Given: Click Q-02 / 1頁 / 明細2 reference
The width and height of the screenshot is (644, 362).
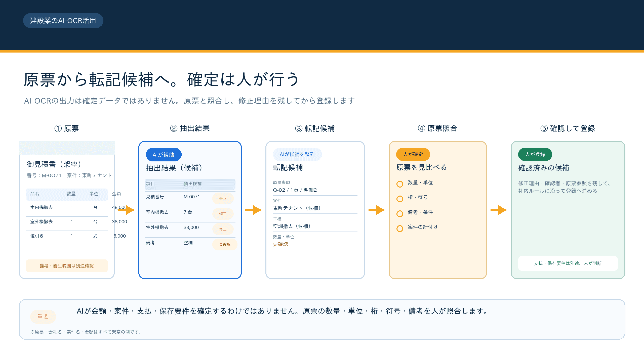Looking at the screenshot, I should (x=295, y=190).
